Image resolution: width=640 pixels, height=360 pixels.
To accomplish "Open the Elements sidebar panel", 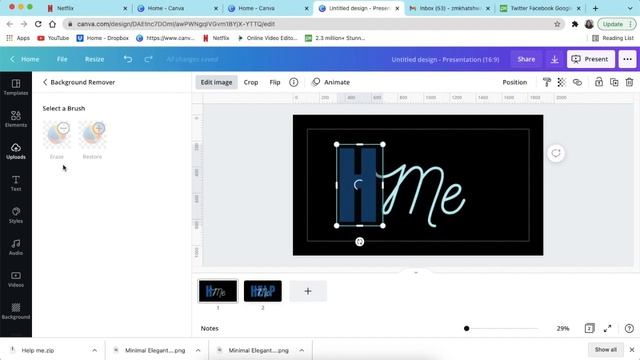I will 16,119.
